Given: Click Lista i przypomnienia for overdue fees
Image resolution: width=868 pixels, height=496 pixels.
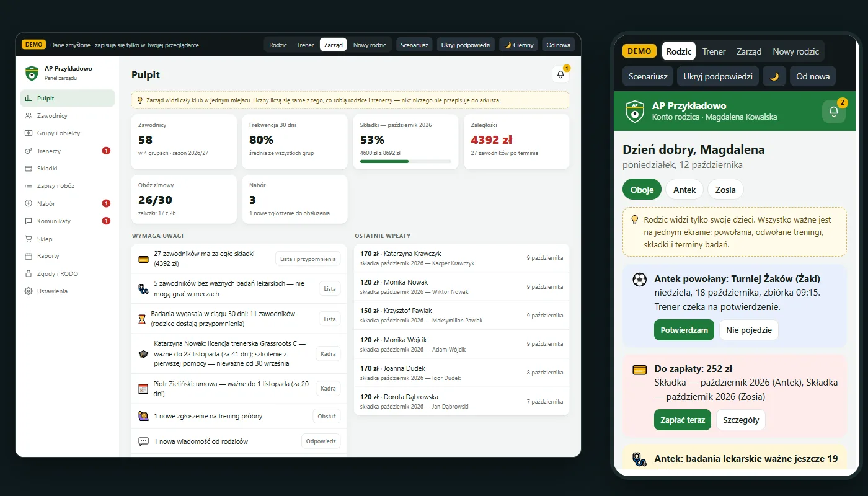Looking at the screenshot, I should coord(308,259).
